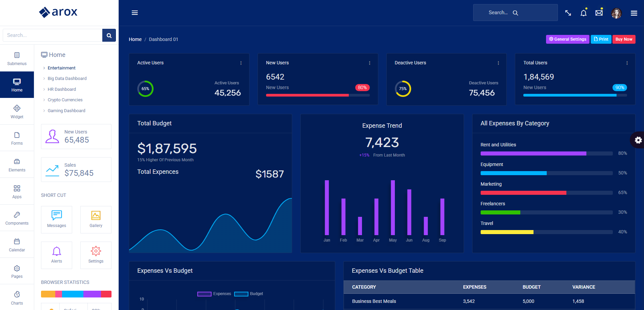
Task: Open Gaming Dashboard link
Action: coord(66,111)
